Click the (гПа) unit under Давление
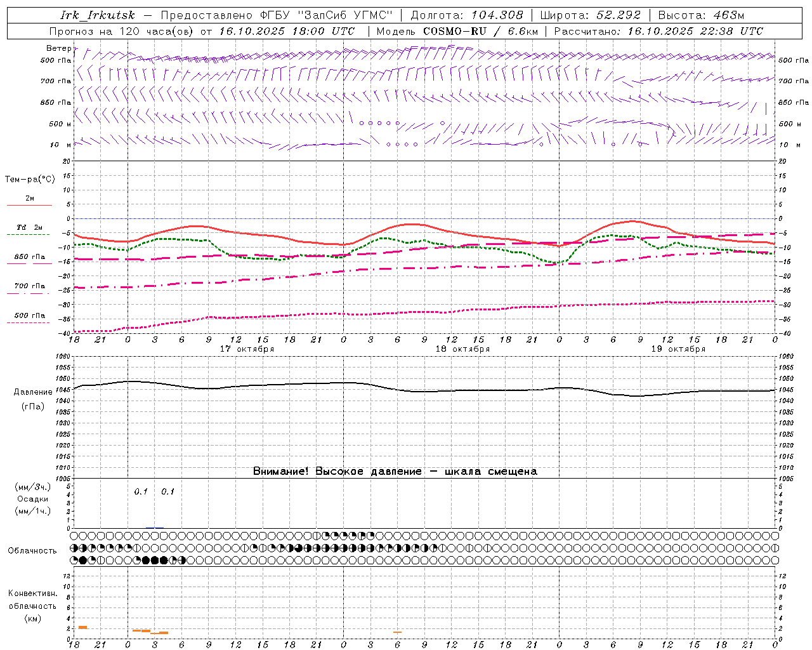Screen dimensions: 812x650 (32, 407)
